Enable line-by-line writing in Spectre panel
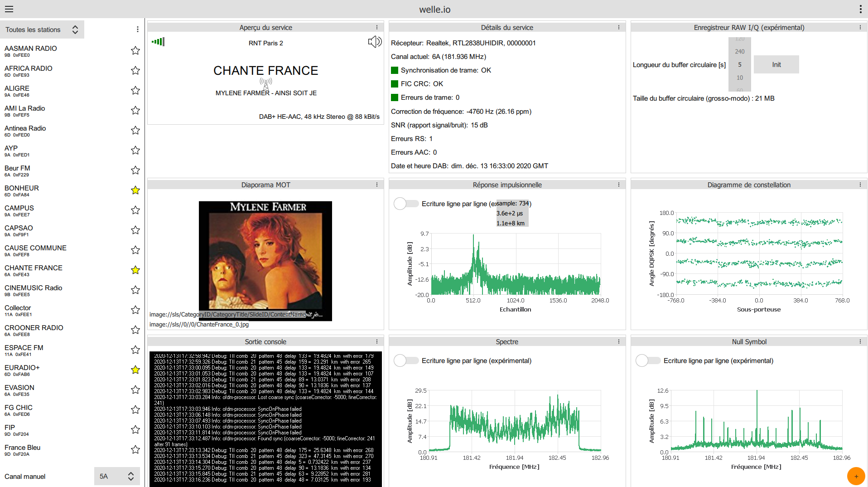Viewport: 868px width, 487px height. [x=406, y=360]
